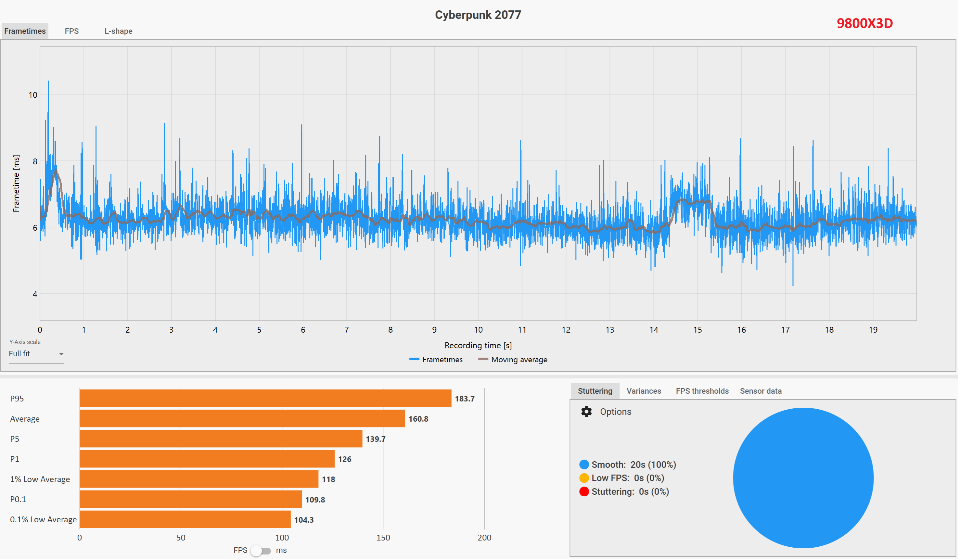
Task: Switch to the FPS tab
Action: [71, 31]
